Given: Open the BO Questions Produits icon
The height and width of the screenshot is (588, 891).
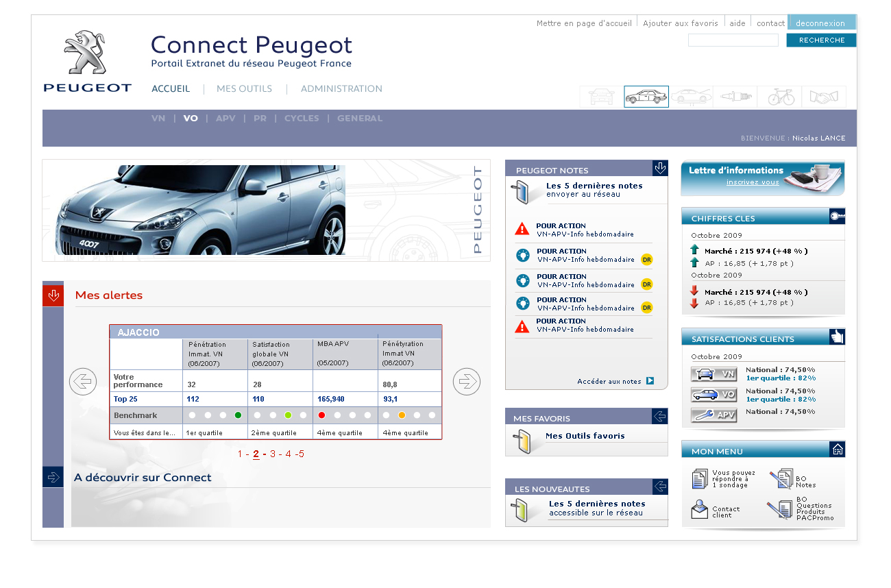Looking at the screenshot, I should pyautogui.click(x=780, y=510).
